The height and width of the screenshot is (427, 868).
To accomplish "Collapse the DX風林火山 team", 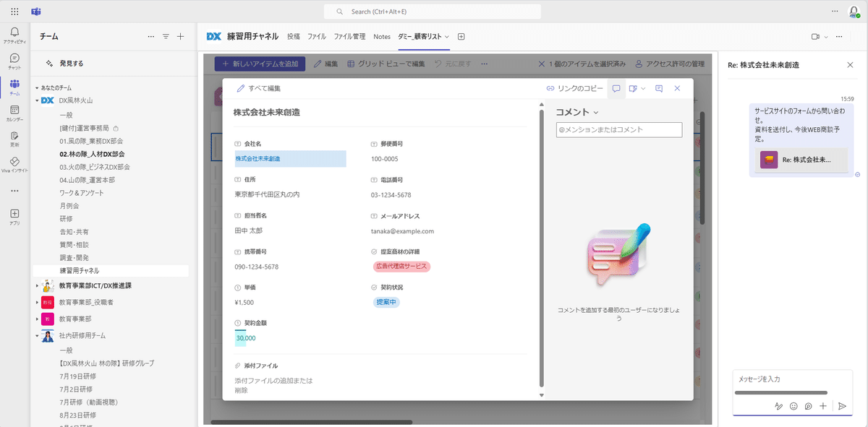I will [x=37, y=100].
